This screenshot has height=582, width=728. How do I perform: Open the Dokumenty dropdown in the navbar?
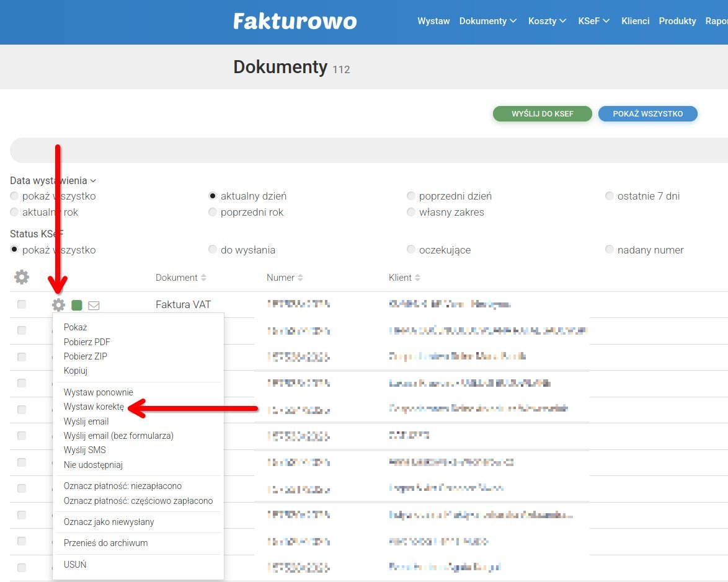(487, 21)
